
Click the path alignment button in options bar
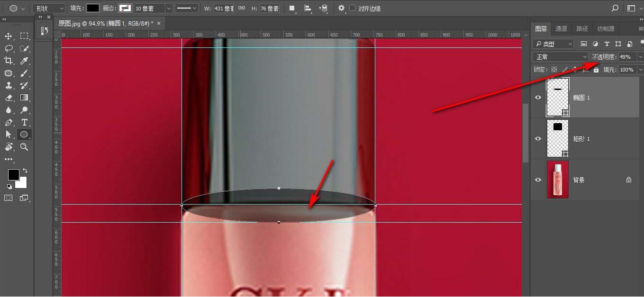307,8
